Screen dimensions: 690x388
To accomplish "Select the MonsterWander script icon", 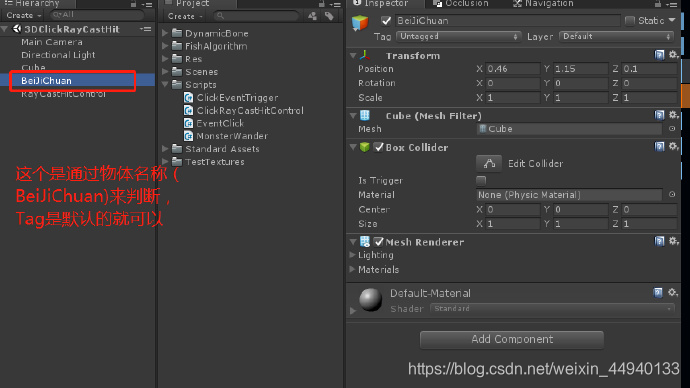I will [x=189, y=136].
